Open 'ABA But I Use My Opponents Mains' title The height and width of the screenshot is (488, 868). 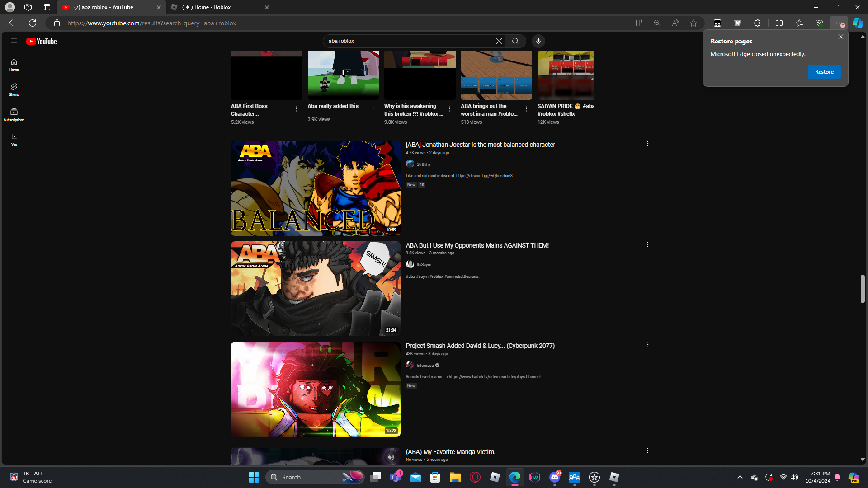click(x=477, y=245)
